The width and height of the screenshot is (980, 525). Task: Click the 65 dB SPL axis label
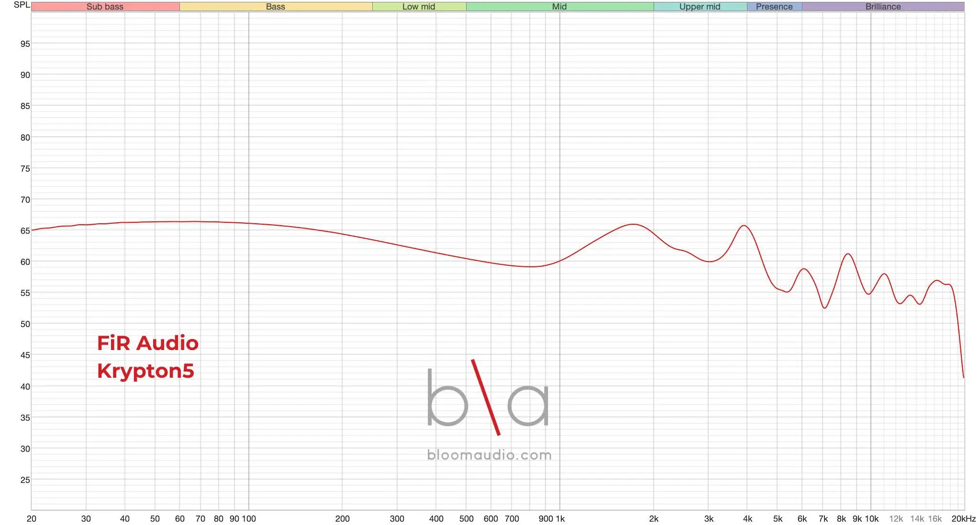tap(25, 231)
